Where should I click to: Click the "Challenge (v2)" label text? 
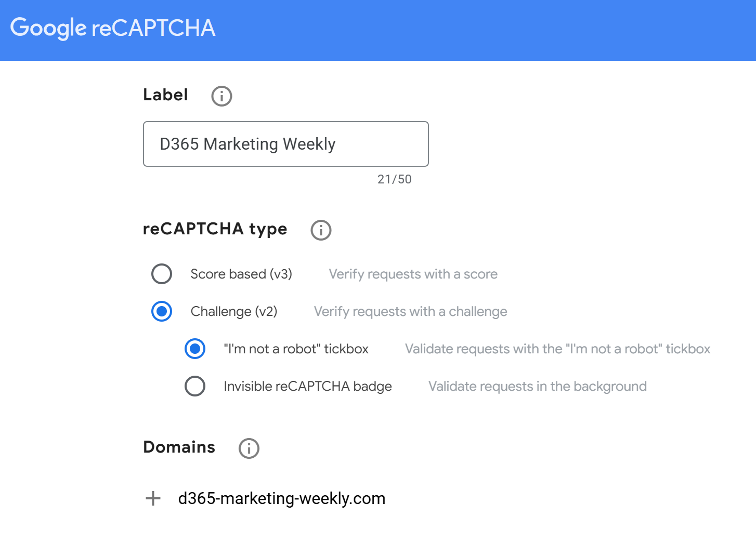tap(233, 311)
